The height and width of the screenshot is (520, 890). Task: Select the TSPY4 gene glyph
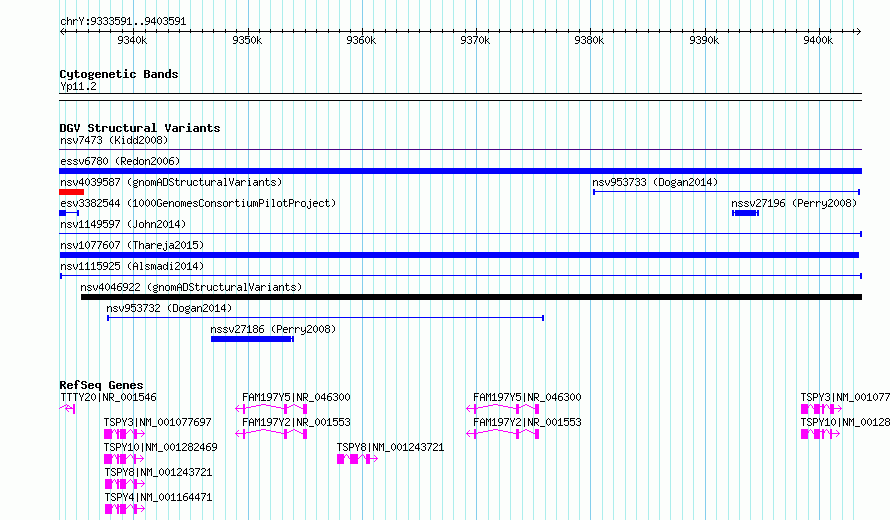point(125,509)
